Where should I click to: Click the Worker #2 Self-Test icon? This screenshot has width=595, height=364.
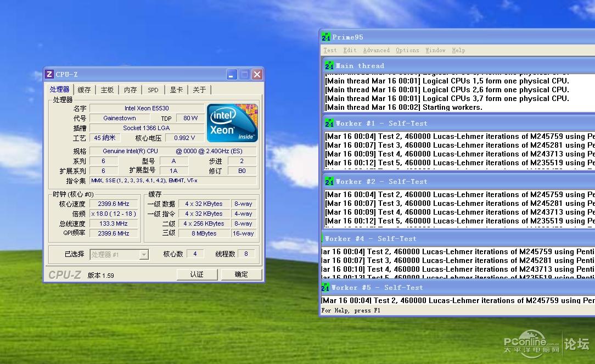329,181
